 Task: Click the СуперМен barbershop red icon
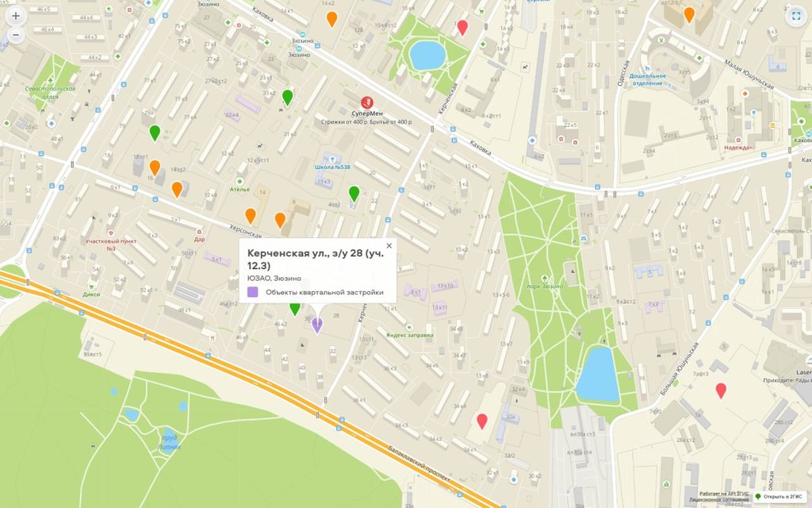(366, 102)
